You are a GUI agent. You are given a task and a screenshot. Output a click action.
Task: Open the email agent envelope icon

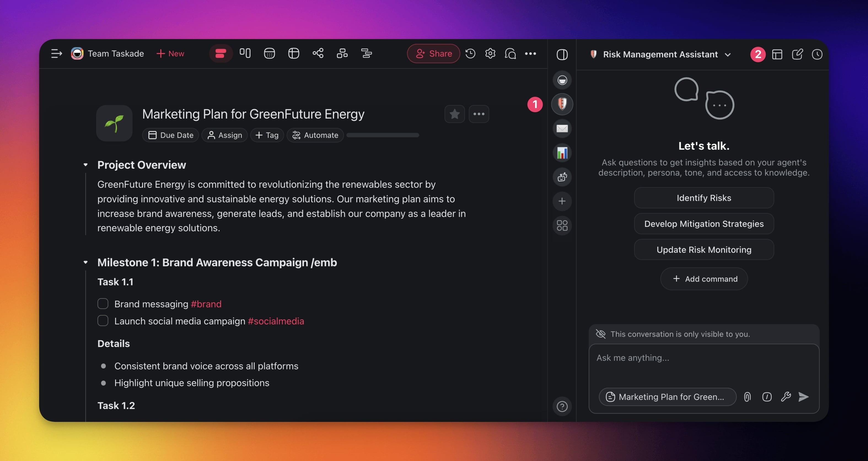(562, 128)
